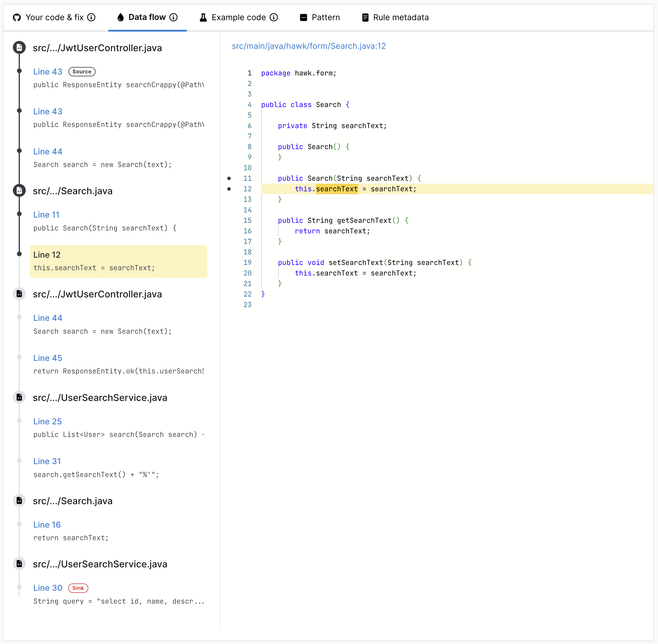Click the info icon beside Data flow

point(173,17)
